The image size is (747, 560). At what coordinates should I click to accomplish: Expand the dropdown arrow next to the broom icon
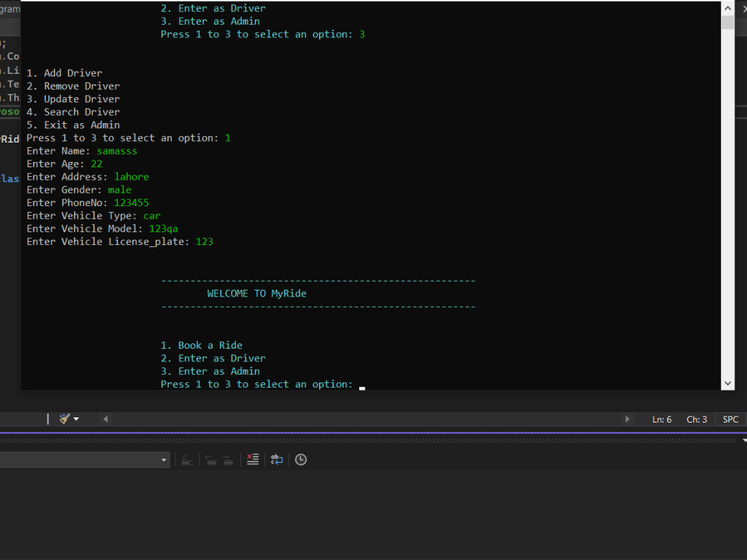pyautogui.click(x=77, y=418)
